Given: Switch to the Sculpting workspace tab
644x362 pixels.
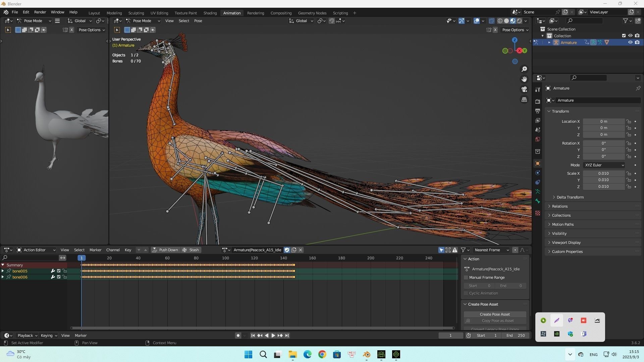Looking at the screenshot, I should pos(136,13).
